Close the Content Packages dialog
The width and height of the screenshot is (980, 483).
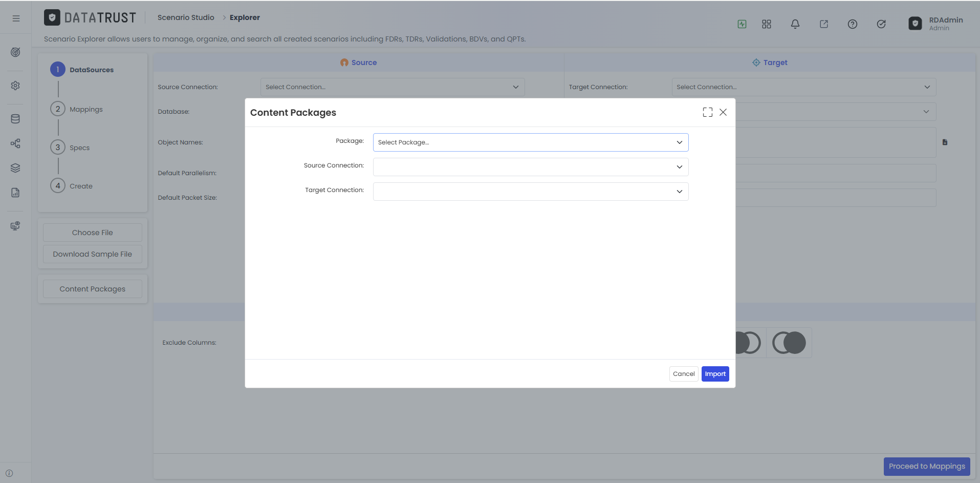click(723, 112)
